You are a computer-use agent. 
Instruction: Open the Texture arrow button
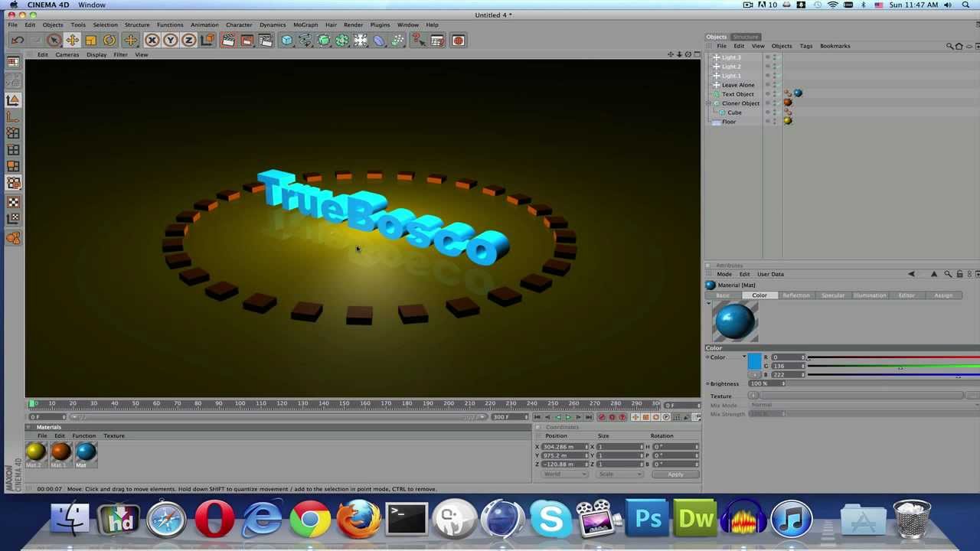[x=753, y=396]
